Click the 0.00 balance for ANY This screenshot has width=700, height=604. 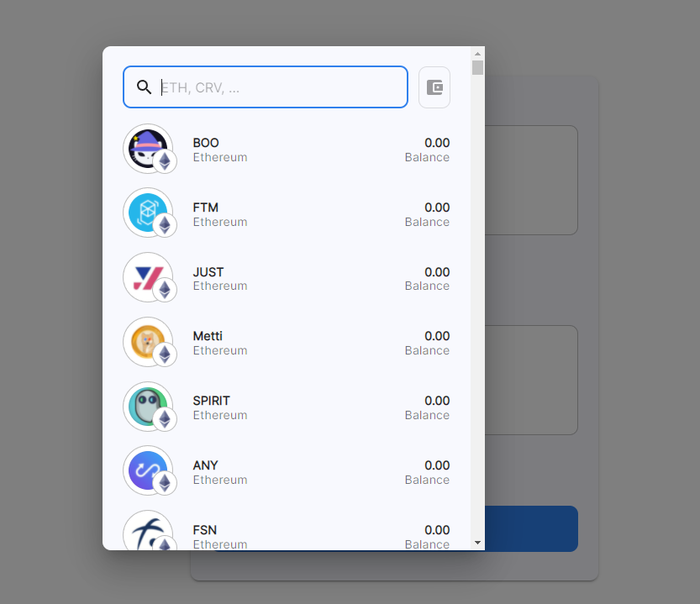tap(437, 465)
